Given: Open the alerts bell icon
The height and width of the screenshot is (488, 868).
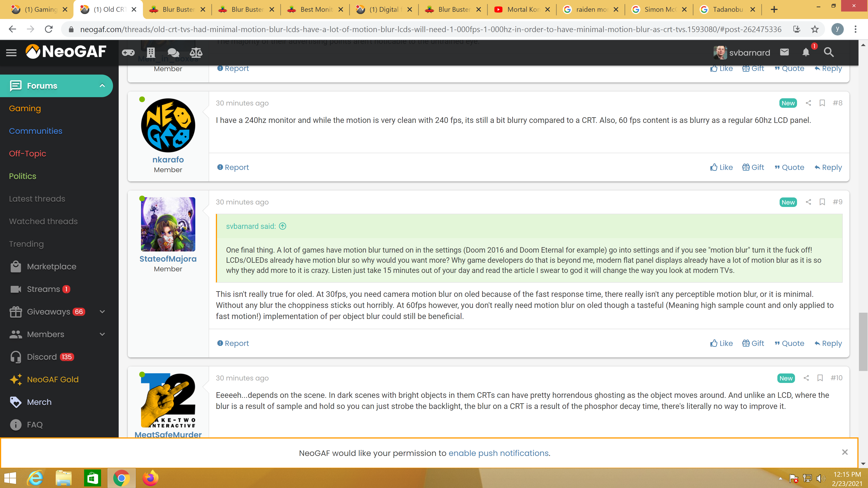Looking at the screenshot, I should pos(806,52).
